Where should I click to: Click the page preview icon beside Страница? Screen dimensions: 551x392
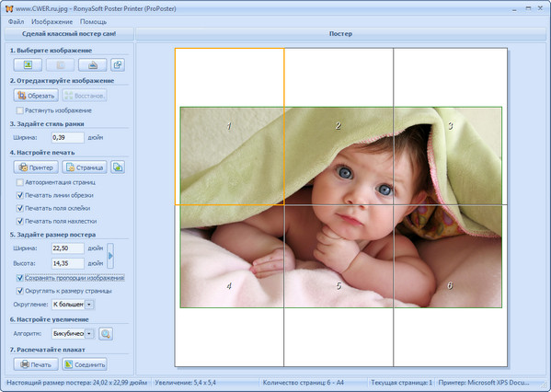pos(118,167)
